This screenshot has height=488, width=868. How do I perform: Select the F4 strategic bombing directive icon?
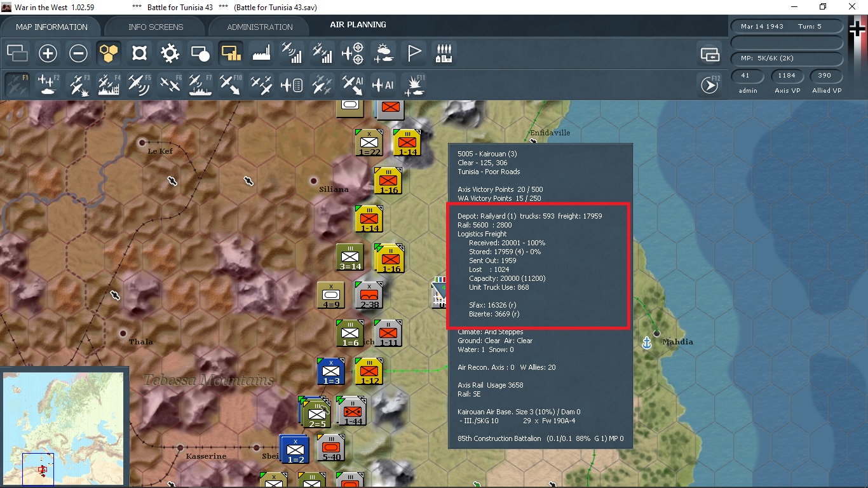[x=109, y=84]
